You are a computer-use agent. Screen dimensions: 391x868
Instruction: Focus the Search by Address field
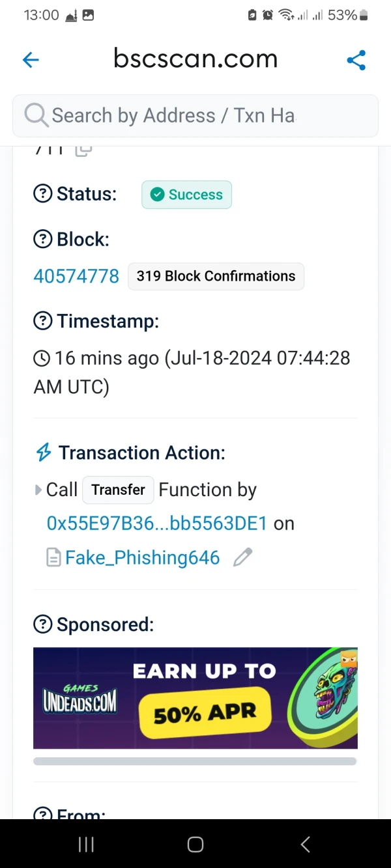click(195, 116)
